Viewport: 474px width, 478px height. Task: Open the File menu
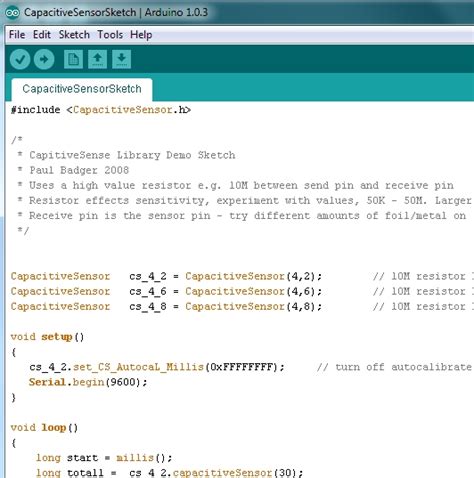(17, 35)
